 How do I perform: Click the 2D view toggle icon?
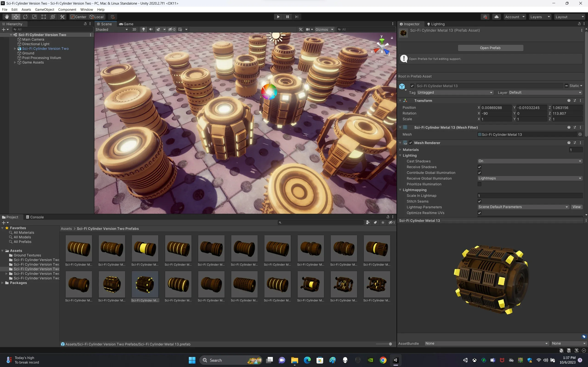pos(134,29)
